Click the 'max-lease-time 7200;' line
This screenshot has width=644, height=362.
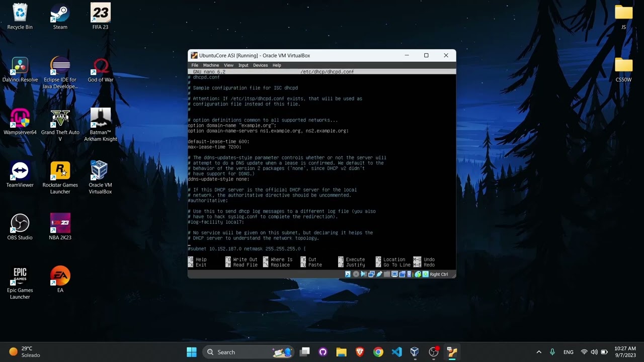tap(214, 147)
